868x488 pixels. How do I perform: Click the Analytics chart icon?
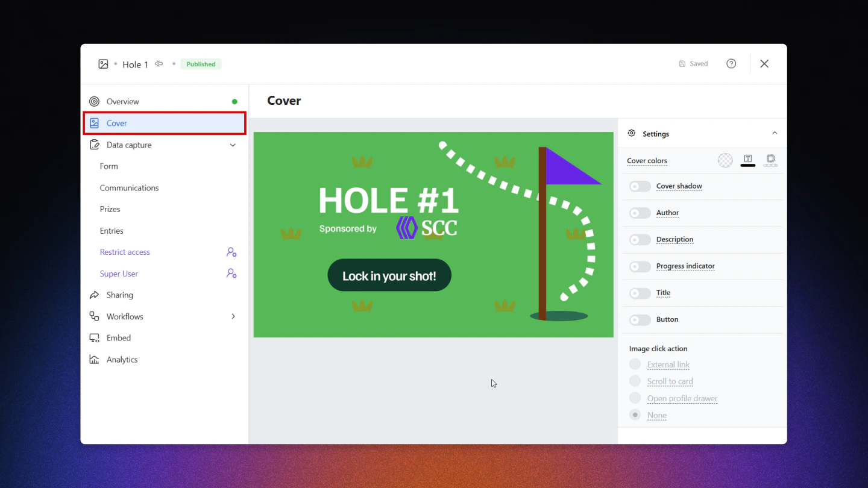click(x=94, y=360)
